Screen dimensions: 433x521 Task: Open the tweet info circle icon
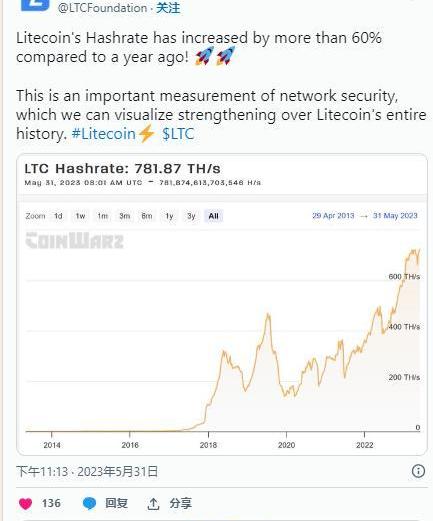[418, 471]
